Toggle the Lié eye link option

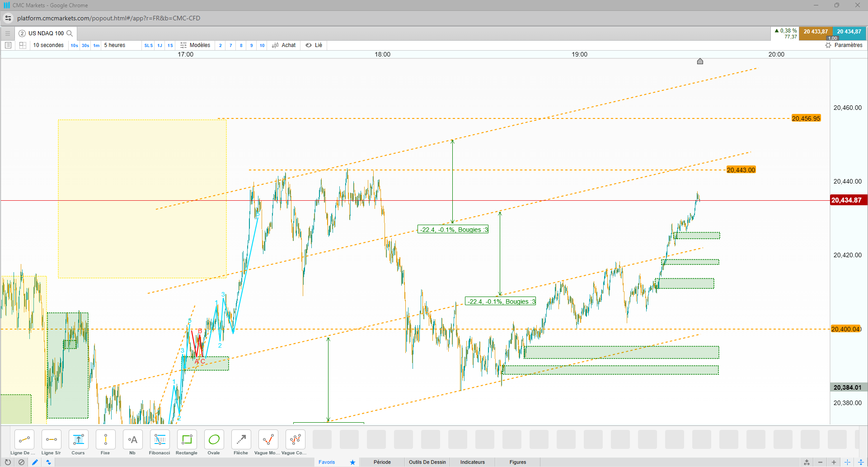(x=314, y=45)
